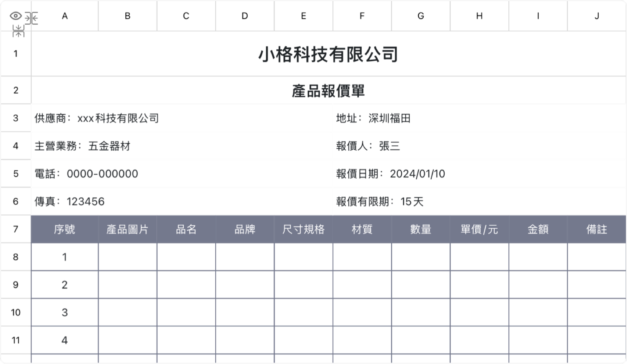
Task: Click the 供應商: xxx科技有限公司 cell
Action: tap(182, 118)
